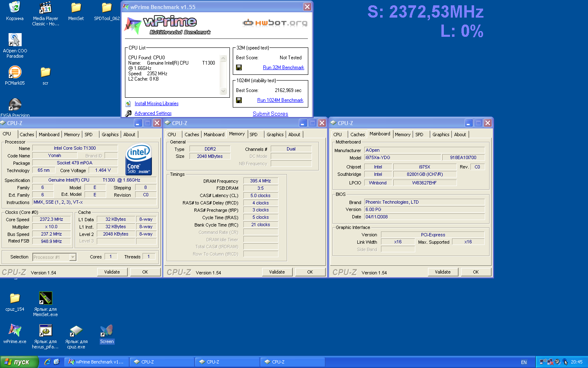Click the mainboard Model i975Xa-YDG field
This screenshot has height=368, width=588.
pyautogui.click(x=403, y=157)
